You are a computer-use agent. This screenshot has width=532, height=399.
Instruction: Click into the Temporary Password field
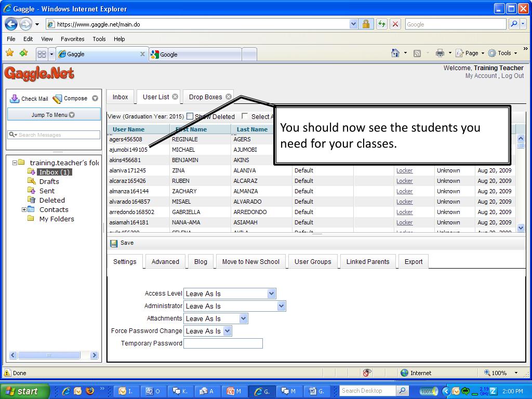point(223,343)
